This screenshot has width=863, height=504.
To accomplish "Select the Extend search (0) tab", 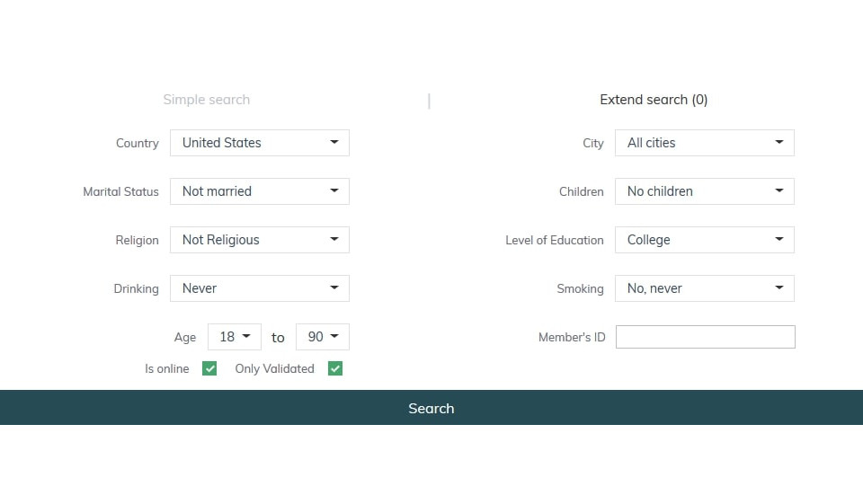I will 654,100.
